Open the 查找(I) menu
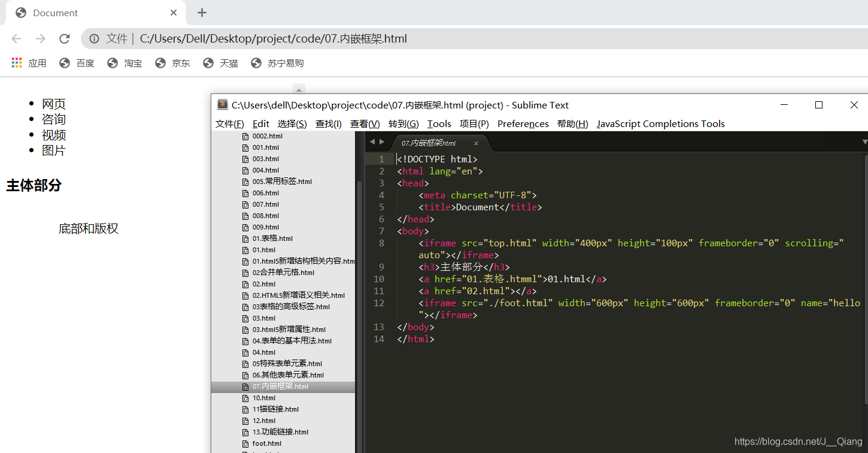 329,123
